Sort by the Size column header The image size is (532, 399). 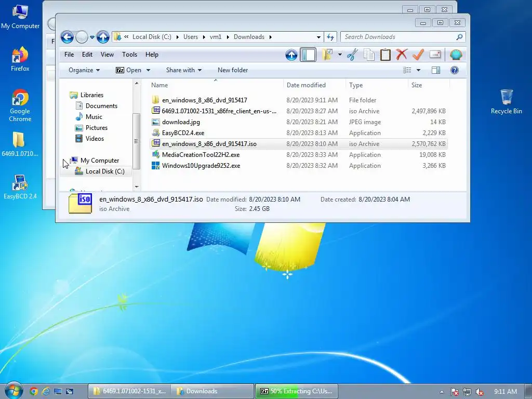click(x=429, y=85)
